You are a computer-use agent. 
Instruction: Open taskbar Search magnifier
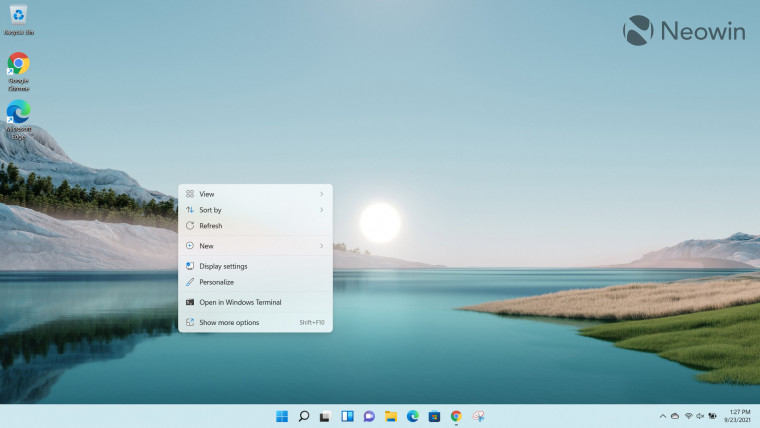[304, 416]
